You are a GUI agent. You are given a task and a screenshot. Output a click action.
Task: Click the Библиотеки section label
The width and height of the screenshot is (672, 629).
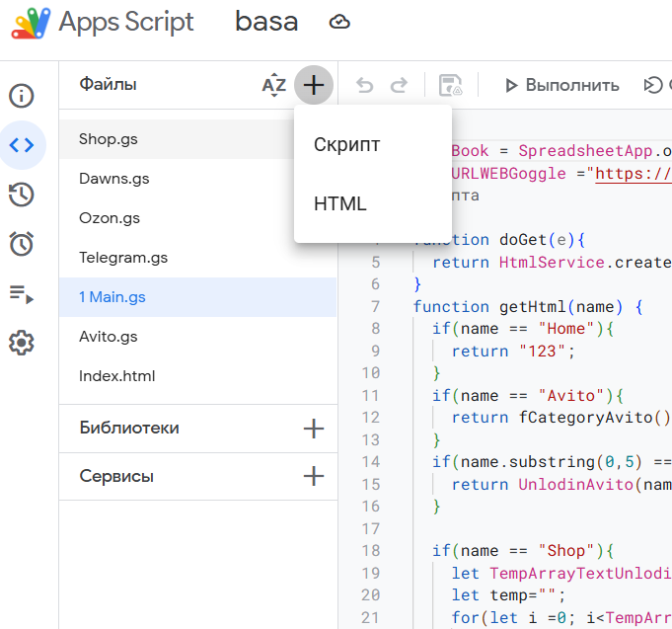pos(129,428)
